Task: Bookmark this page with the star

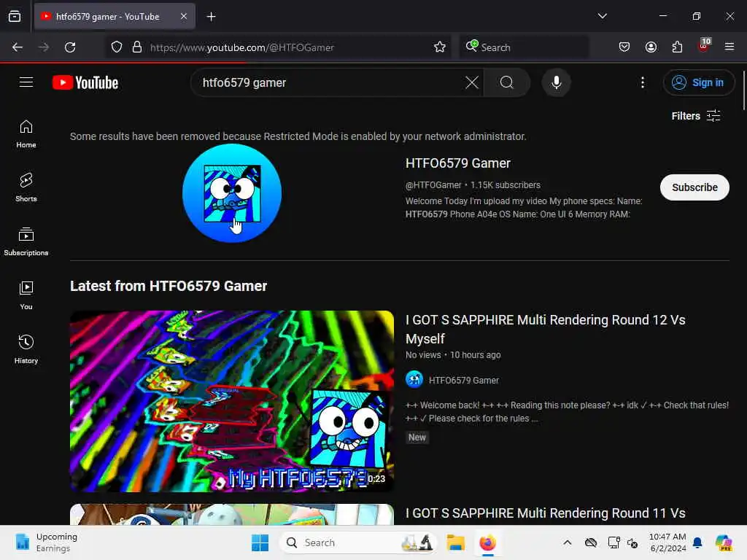Action: click(x=440, y=47)
